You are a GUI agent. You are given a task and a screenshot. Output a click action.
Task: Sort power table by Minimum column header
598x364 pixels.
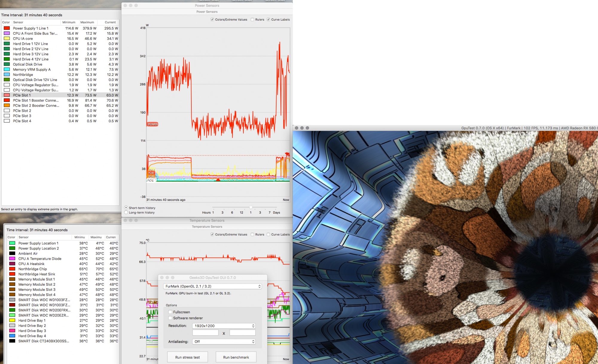point(70,22)
